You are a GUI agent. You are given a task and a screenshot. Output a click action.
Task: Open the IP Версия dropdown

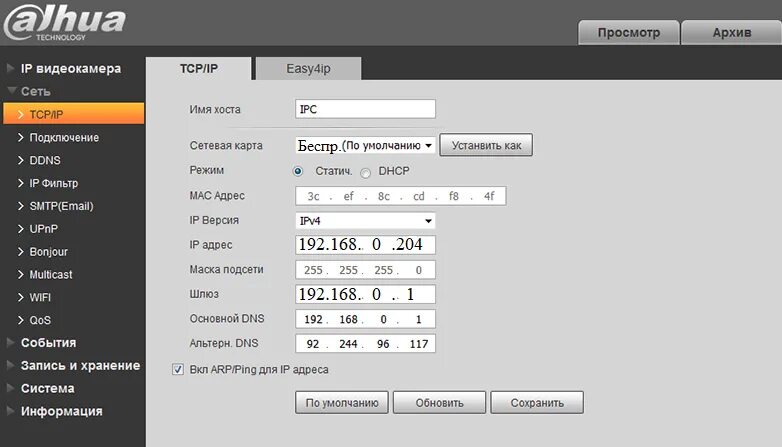pyautogui.click(x=365, y=221)
